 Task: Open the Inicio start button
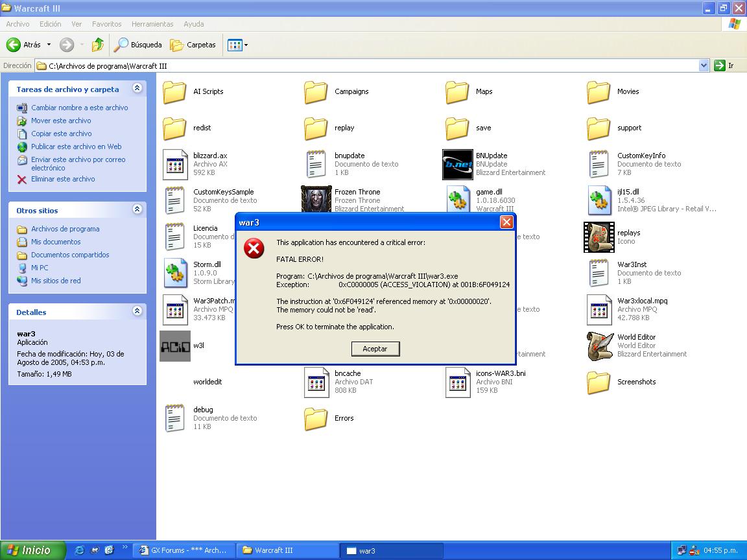click(32, 550)
